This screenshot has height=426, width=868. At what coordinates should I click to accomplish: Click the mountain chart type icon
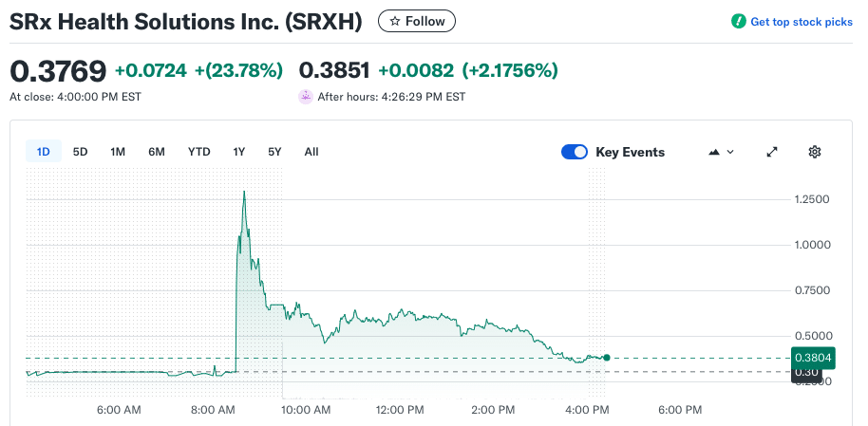pos(714,152)
